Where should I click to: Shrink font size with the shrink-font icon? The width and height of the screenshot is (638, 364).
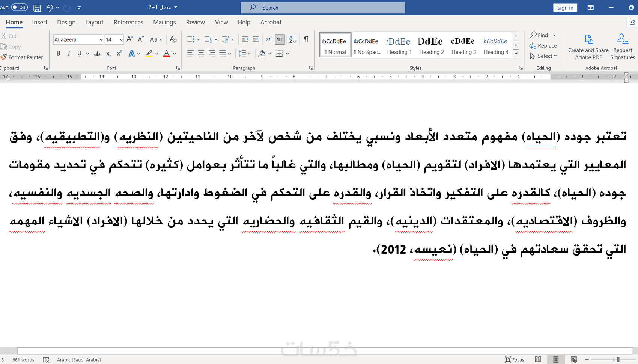(141, 39)
